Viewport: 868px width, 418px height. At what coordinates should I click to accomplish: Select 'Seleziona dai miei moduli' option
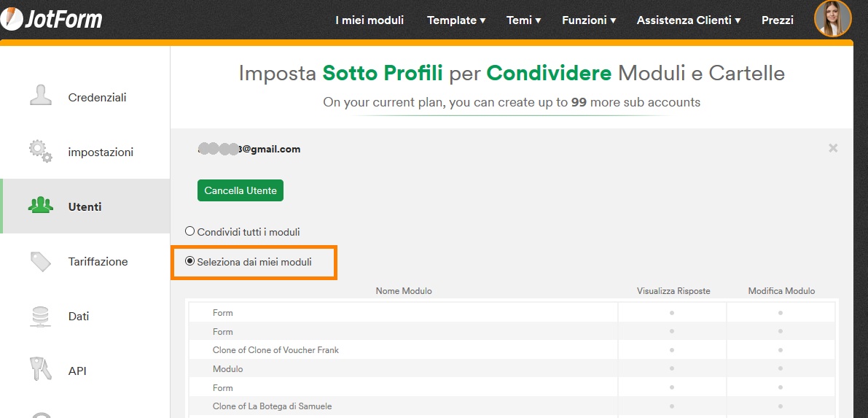click(190, 261)
